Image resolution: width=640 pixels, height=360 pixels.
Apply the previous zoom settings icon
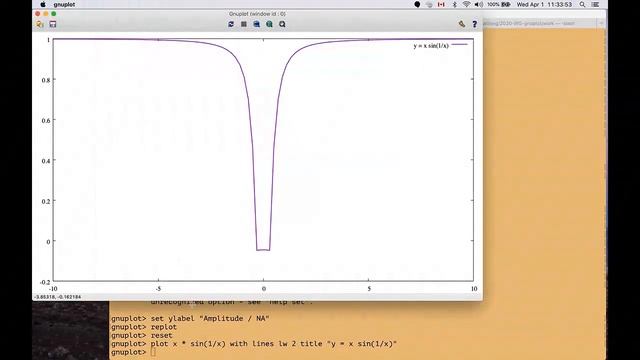[x=256, y=24]
